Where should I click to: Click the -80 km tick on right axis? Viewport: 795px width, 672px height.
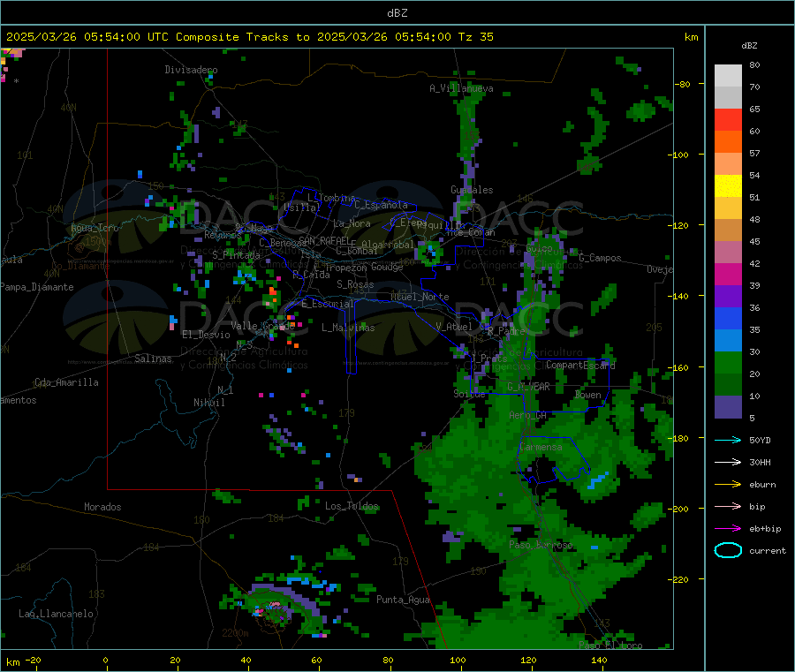click(x=682, y=84)
